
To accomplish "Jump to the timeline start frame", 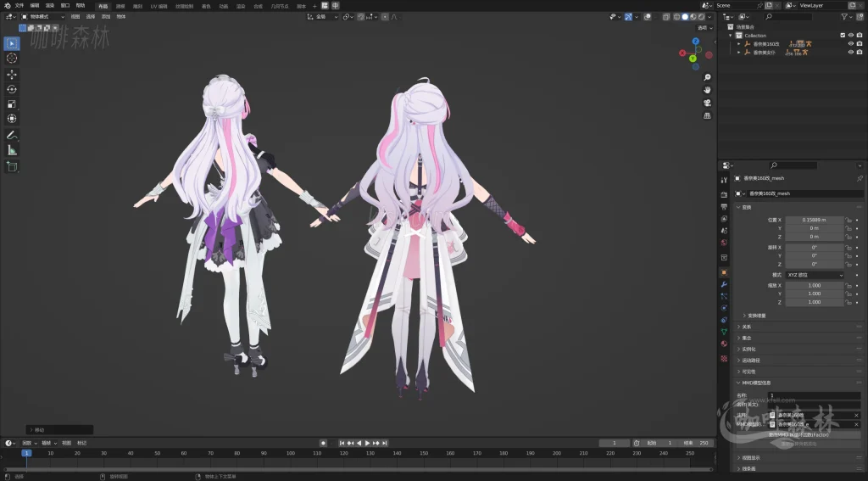I will [x=342, y=443].
